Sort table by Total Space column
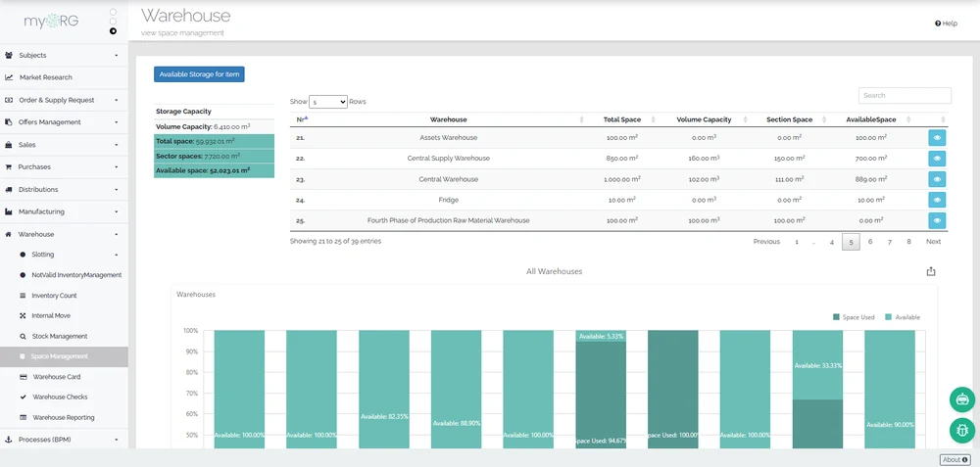This screenshot has width=980, height=467. point(622,119)
